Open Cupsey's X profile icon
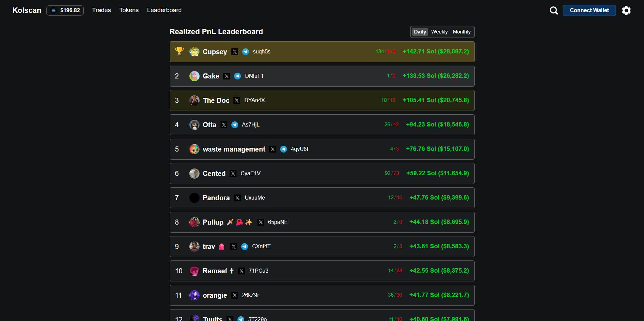644x321 pixels. 234,52
